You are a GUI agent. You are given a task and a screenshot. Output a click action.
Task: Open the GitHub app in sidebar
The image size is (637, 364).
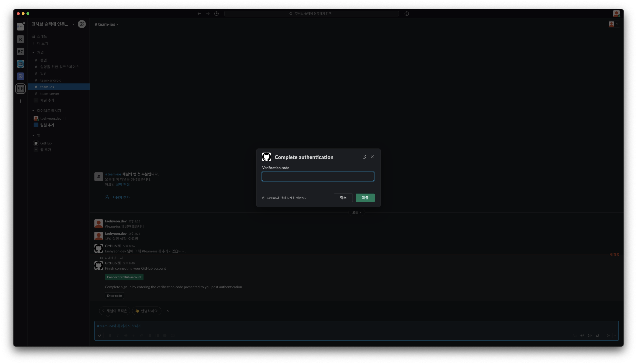tap(46, 143)
